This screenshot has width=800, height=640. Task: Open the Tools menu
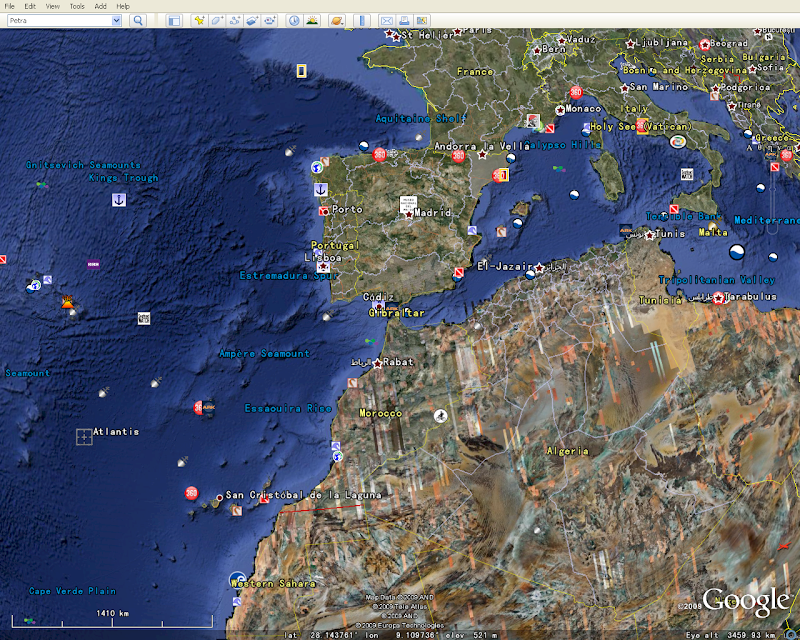coord(76,6)
